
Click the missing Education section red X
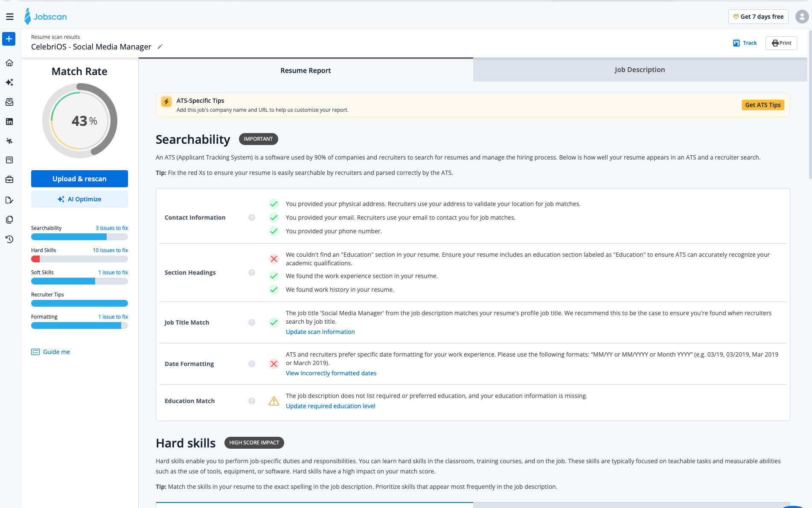click(274, 259)
